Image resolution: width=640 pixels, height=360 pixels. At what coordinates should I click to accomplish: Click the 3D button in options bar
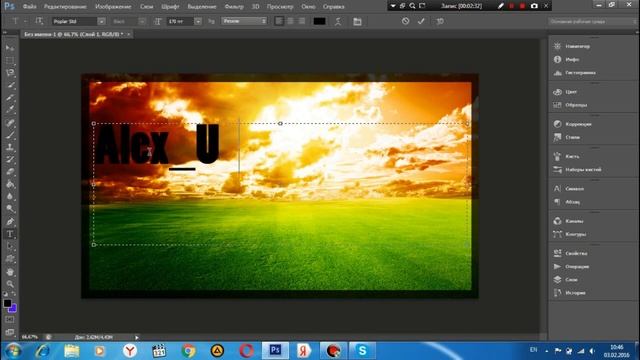pos(440,21)
